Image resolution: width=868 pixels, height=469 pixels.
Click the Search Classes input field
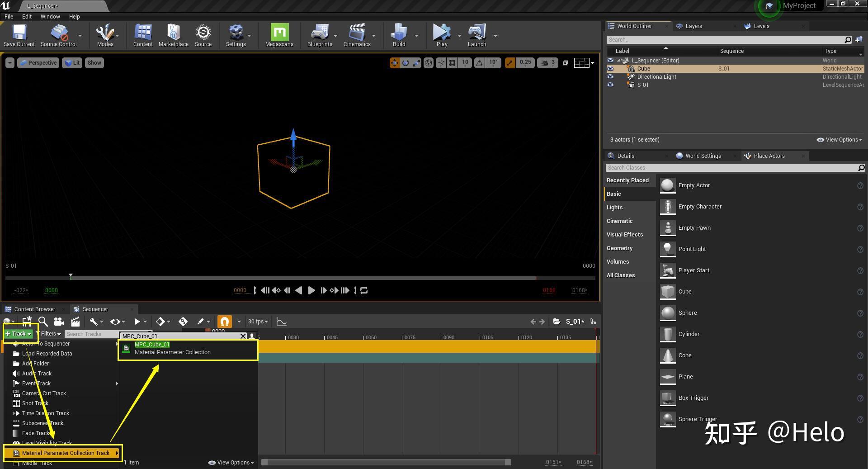(723, 167)
